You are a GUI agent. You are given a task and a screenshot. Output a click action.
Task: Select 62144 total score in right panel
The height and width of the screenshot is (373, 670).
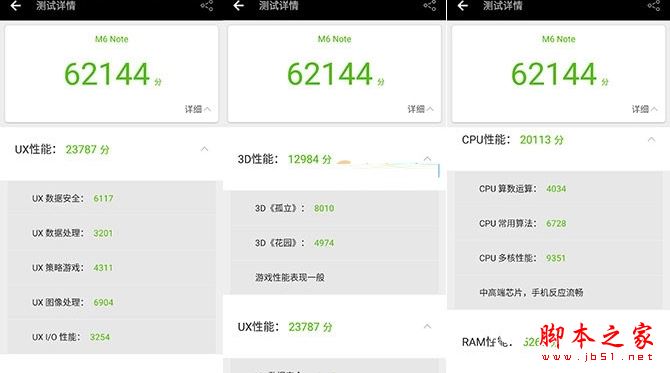tap(554, 74)
